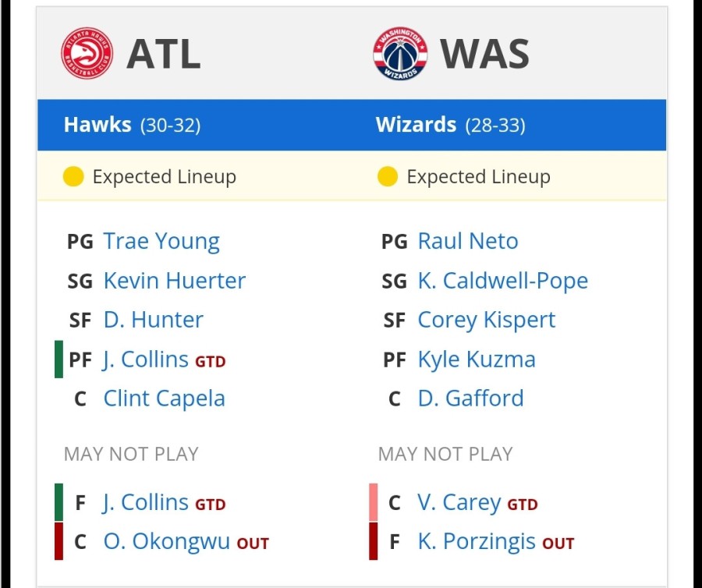Screen dimensions: 702x588
Task: Click the Atlanta Hawks team logo
Action: click(87, 53)
